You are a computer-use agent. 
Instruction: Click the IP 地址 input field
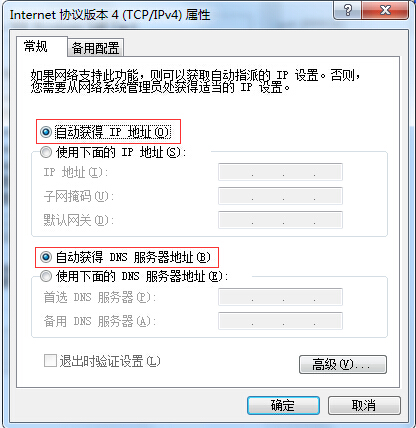pyautogui.click(x=280, y=172)
